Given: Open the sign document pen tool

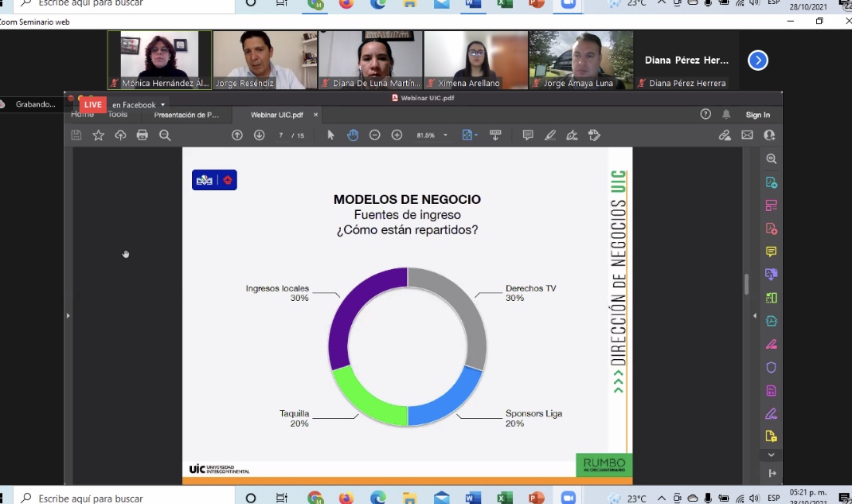Looking at the screenshot, I should 573,135.
